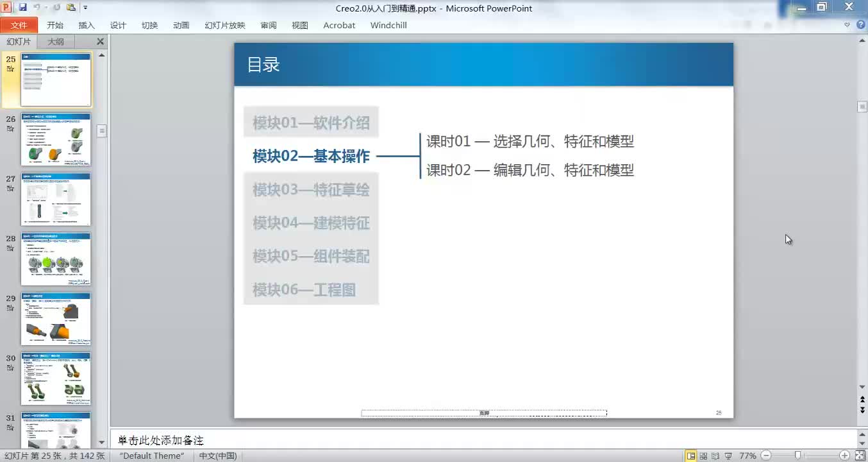The height and width of the screenshot is (462, 868).
Task: Click the slide count 幻灯片 第 25 张 status
Action: (x=54, y=456)
